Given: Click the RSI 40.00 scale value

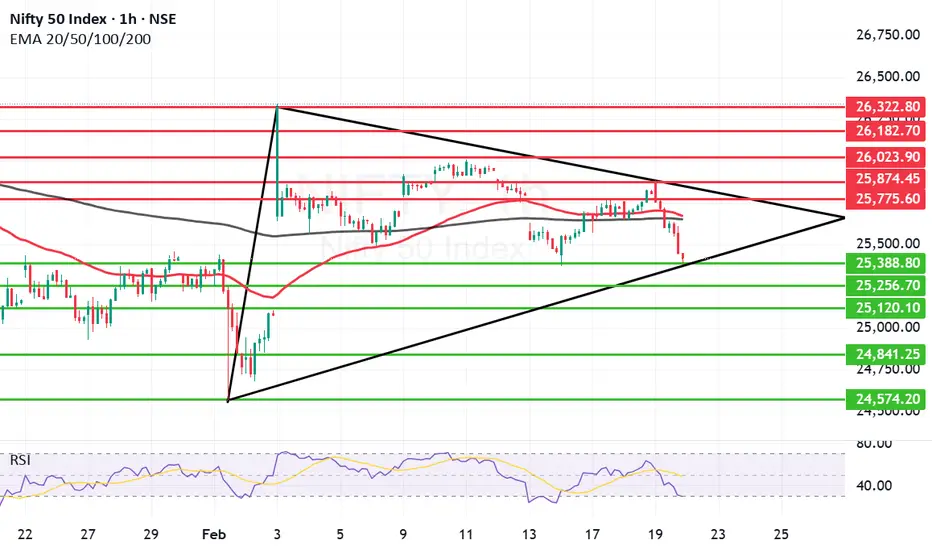Looking at the screenshot, I should (874, 486).
